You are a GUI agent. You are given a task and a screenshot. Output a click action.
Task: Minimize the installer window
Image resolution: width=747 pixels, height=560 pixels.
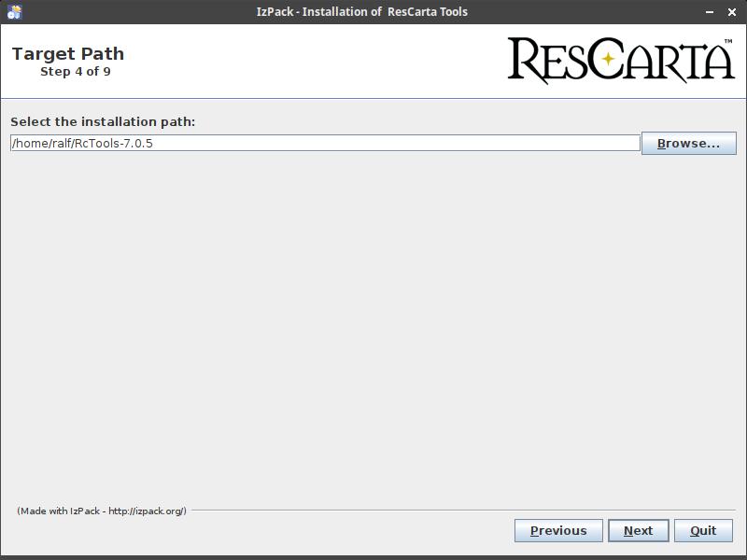(x=710, y=12)
